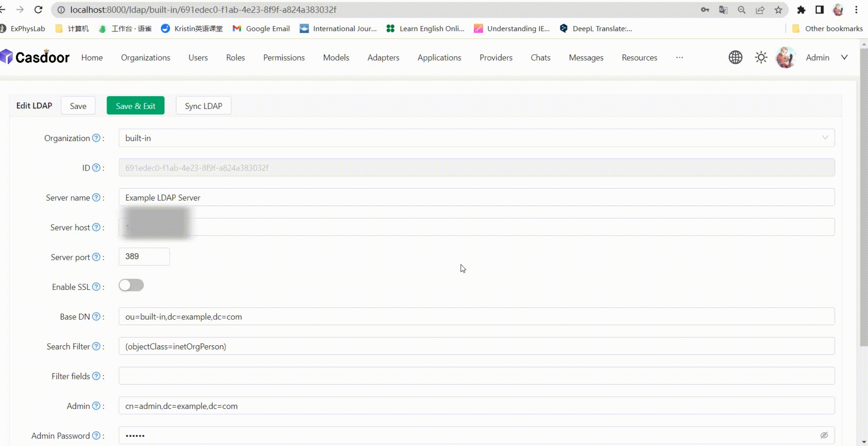Click the Server port help icon
The width and height of the screenshot is (868, 446).
pyautogui.click(x=96, y=257)
